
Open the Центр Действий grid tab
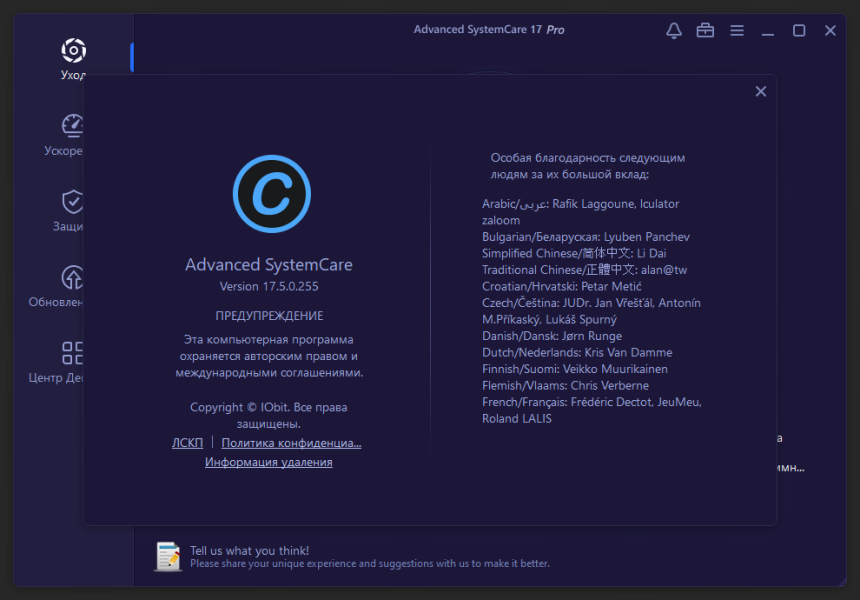point(57,362)
